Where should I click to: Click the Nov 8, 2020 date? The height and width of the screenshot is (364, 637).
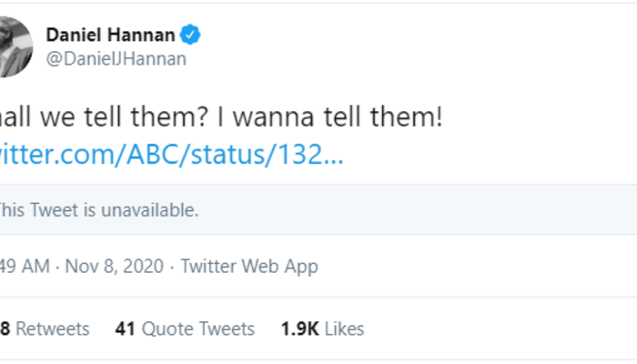pos(115,267)
